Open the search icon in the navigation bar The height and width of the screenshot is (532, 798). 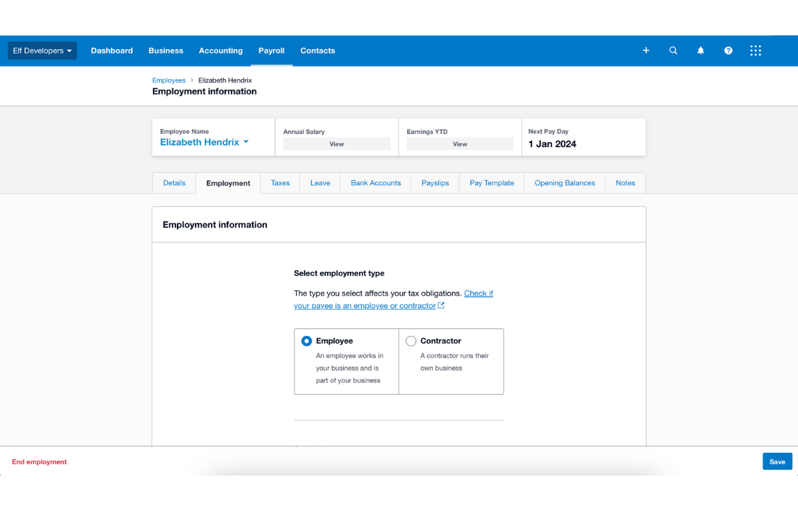(x=673, y=50)
